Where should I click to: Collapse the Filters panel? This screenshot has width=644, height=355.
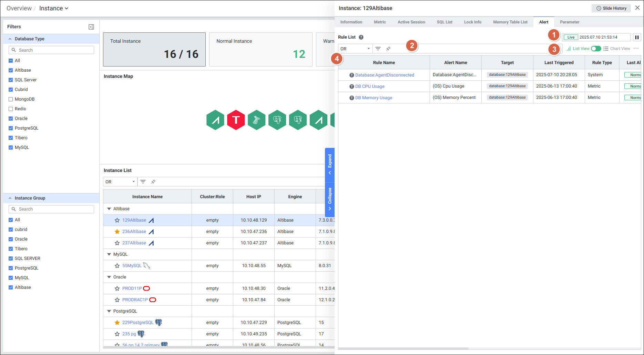[x=91, y=27]
